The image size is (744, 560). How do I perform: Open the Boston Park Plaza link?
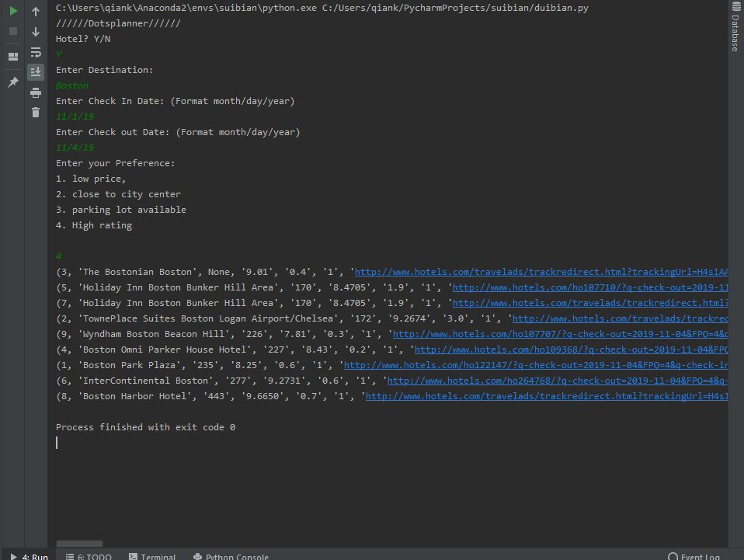(536, 365)
